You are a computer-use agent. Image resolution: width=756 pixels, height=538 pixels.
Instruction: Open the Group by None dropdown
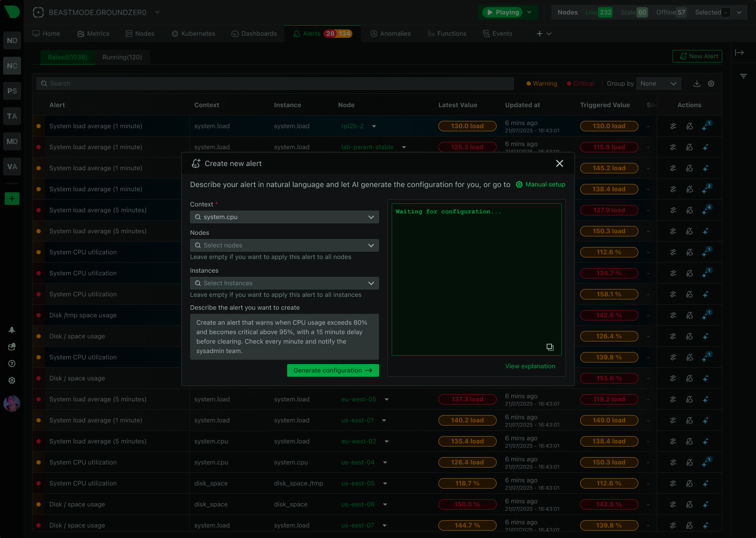658,84
